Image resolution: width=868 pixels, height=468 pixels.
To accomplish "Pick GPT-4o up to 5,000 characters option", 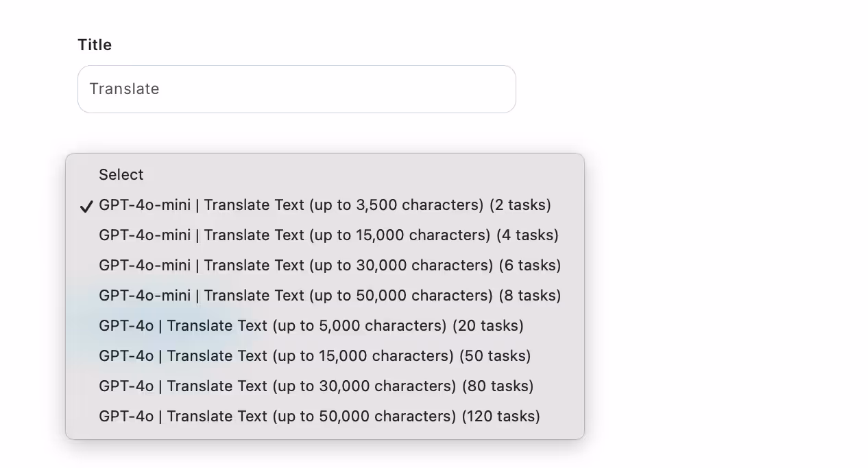I will pos(325,326).
